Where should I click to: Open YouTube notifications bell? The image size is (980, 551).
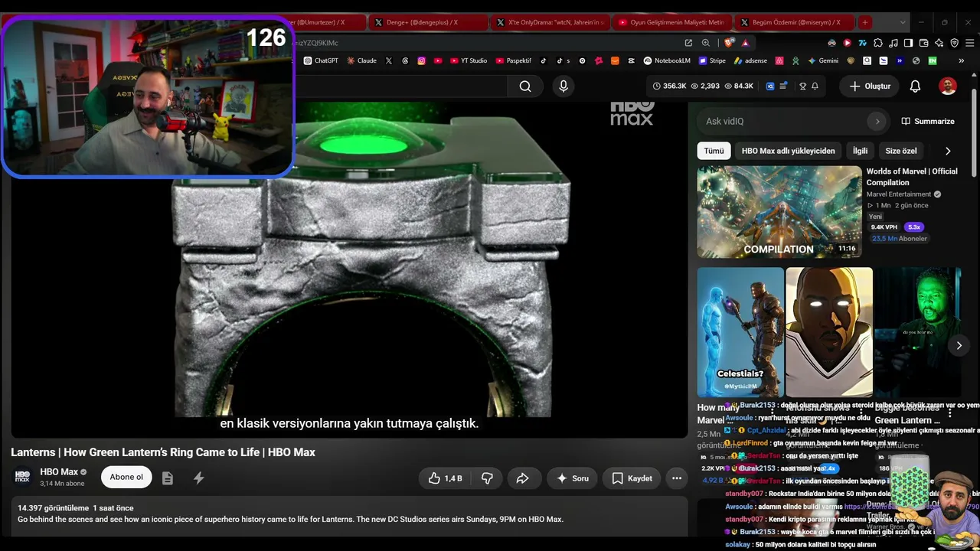pyautogui.click(x=915, y=86)
